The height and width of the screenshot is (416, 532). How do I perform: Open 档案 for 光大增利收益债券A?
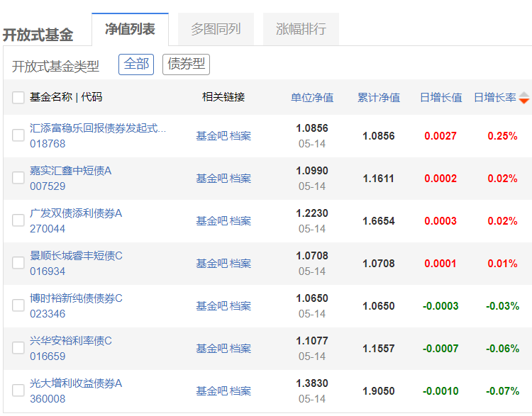tap(240, 391)
